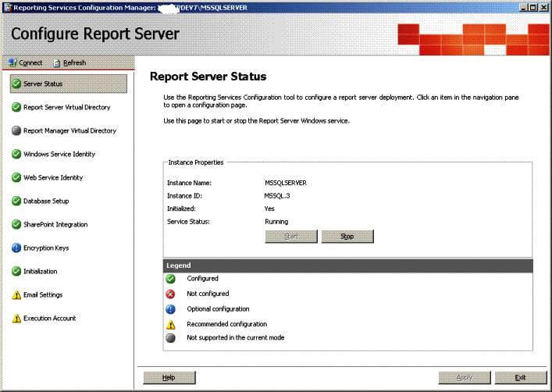Click the yellow warning icon beside Email Settings
This screenshot has height=392, width=552.
(16, 295)
